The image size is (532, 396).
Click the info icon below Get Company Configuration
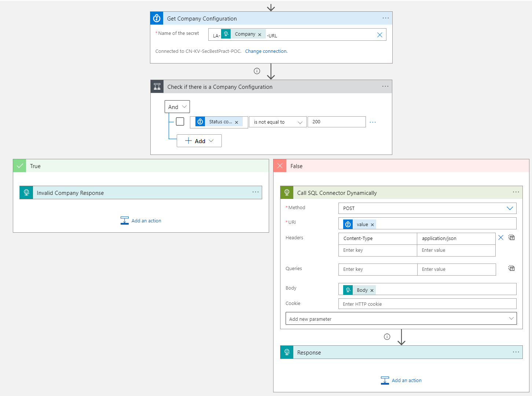click(x=257, y=71)
